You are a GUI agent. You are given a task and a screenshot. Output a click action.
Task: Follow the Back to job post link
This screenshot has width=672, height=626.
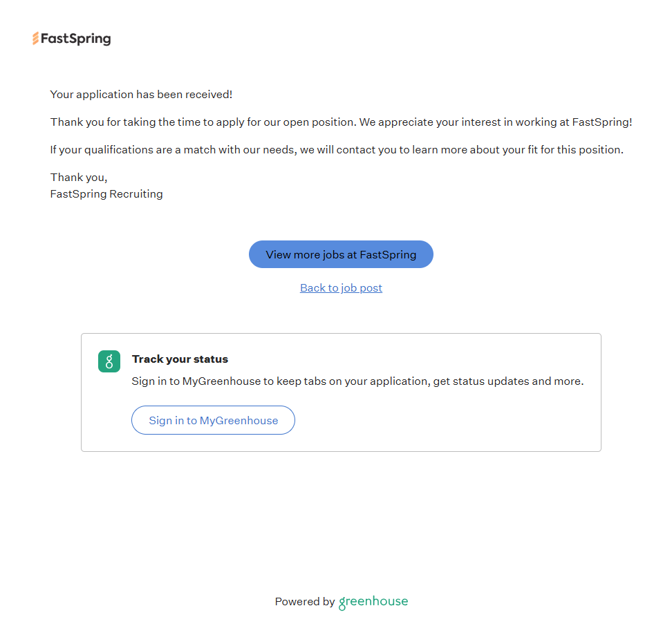pyautogui.click(x=341, y=288)
